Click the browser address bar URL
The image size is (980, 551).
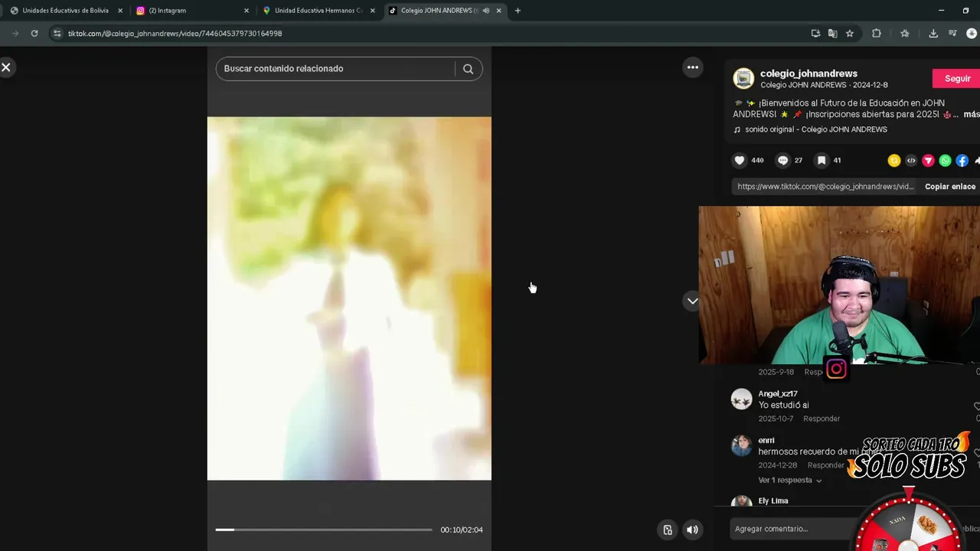175,34
